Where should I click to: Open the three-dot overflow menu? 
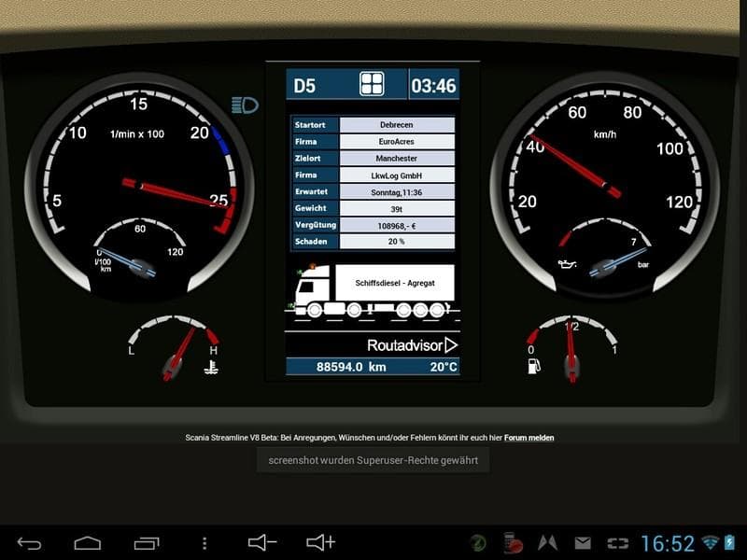point(204,543)
